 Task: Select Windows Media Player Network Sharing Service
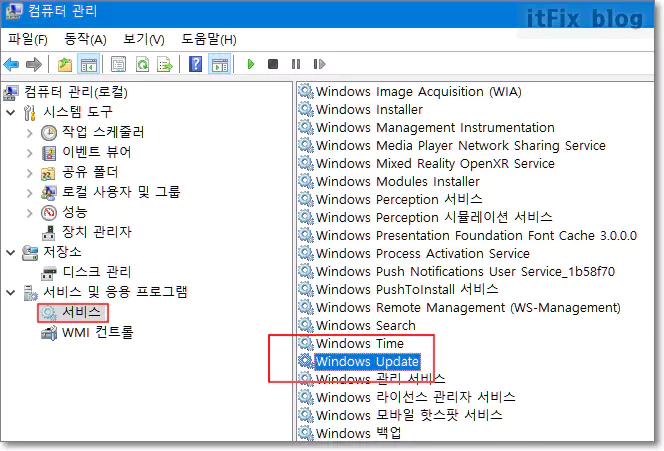(461, 145)
